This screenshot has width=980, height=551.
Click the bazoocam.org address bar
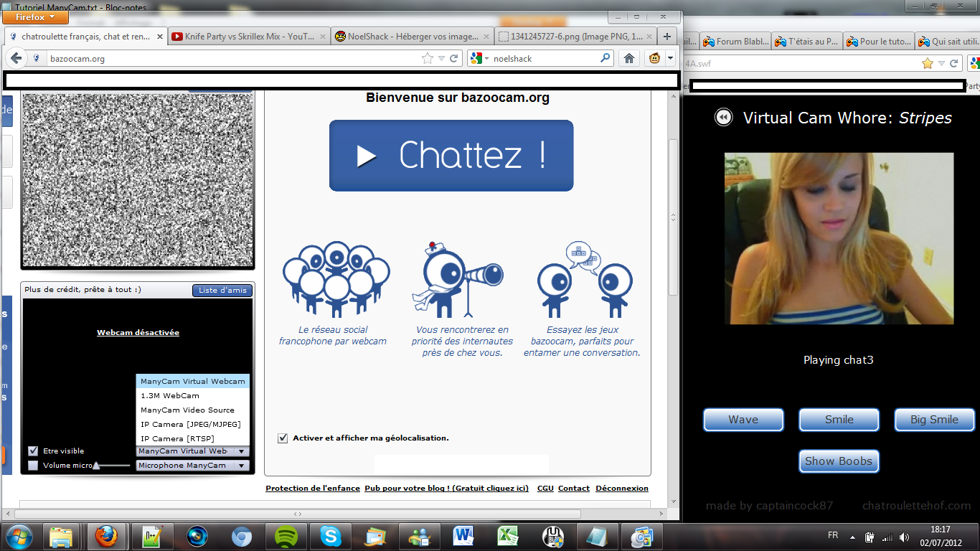[x=235, y=58]
